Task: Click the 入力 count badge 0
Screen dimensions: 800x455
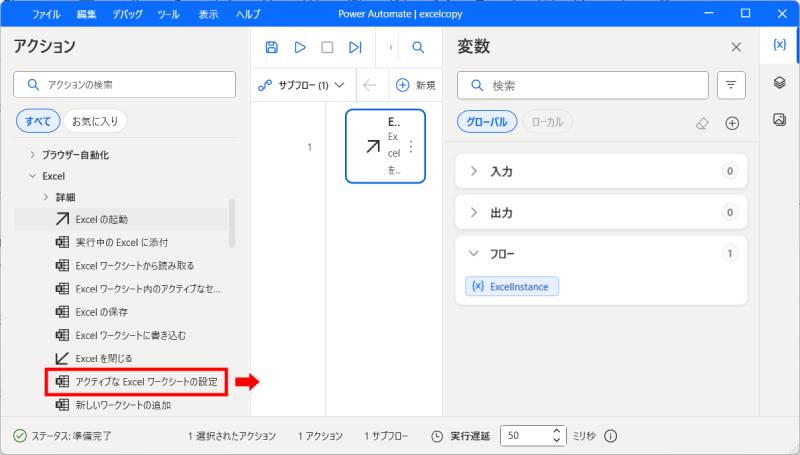Action: [730, 171]
